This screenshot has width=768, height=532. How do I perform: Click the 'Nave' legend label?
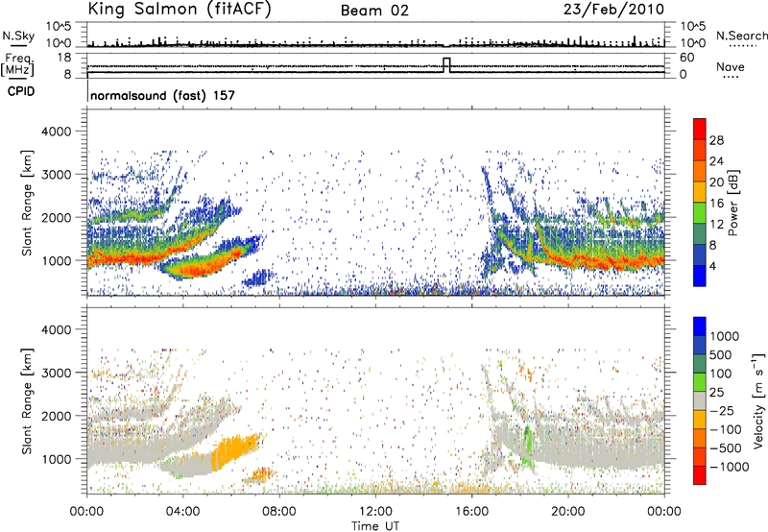click(x=731, y=66)
